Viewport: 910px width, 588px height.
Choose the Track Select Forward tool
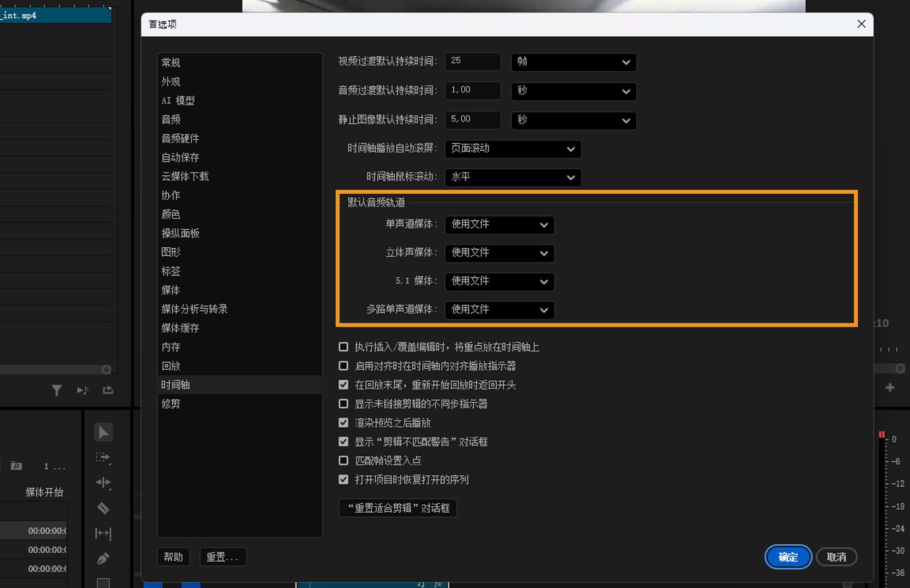(x=103, y=457)
